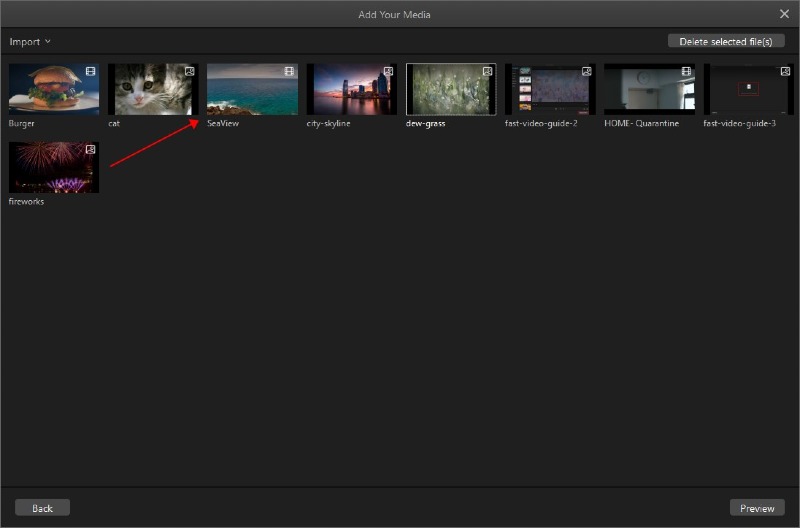This screenshot has width=800, height=528.
Task: Click the SeaView file name label
Action: tap(223, 123)
